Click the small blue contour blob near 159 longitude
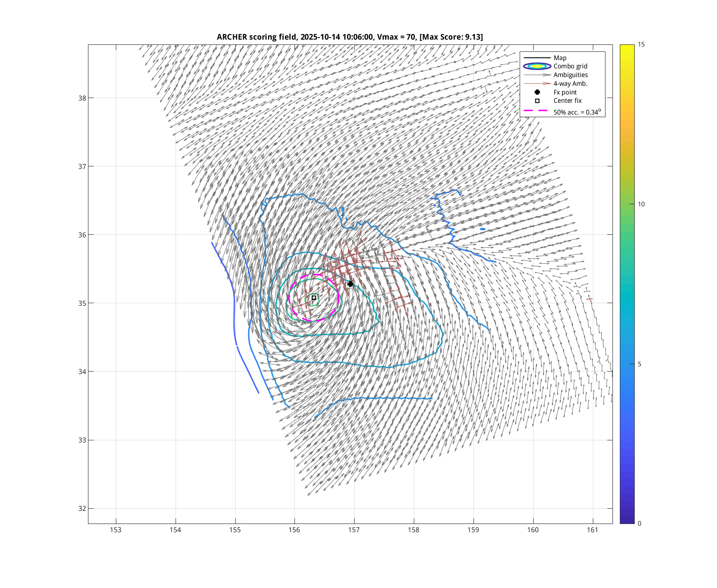Viewport: 717px width, 588px height. [x=483, y=229]
